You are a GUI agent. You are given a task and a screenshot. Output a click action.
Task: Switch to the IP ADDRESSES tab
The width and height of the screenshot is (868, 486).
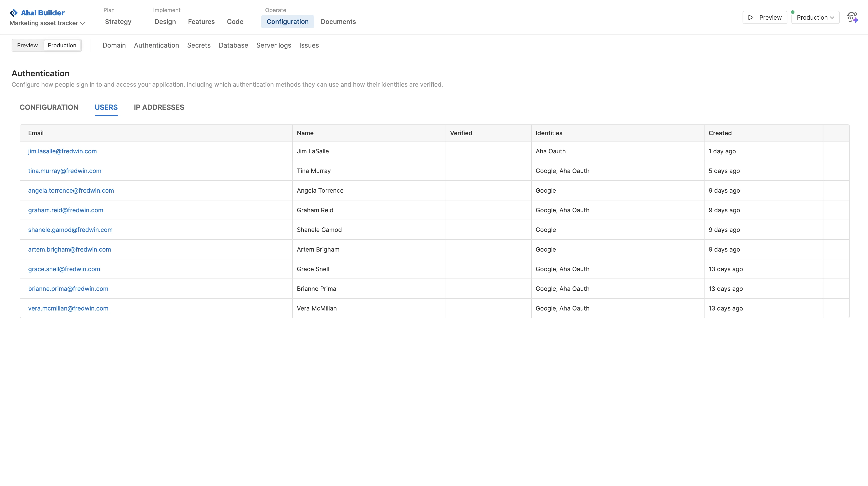pyautogui.click(x=159, y=107)
